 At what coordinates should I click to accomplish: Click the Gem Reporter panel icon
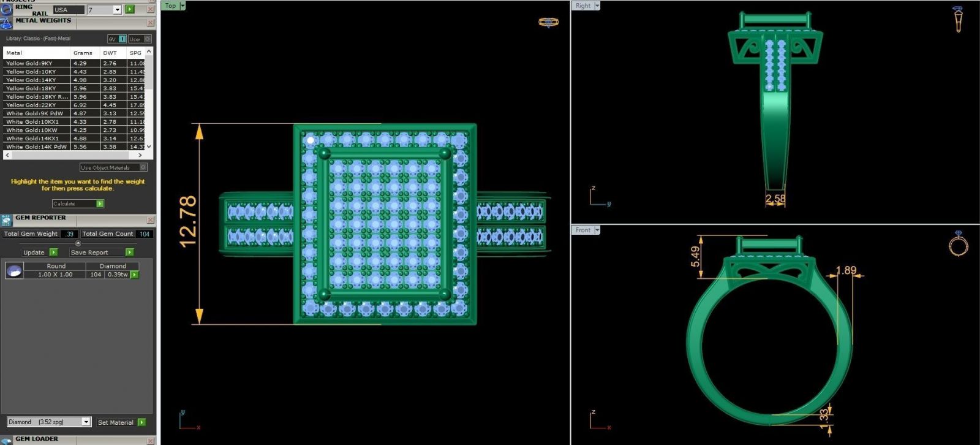point(6,220)
